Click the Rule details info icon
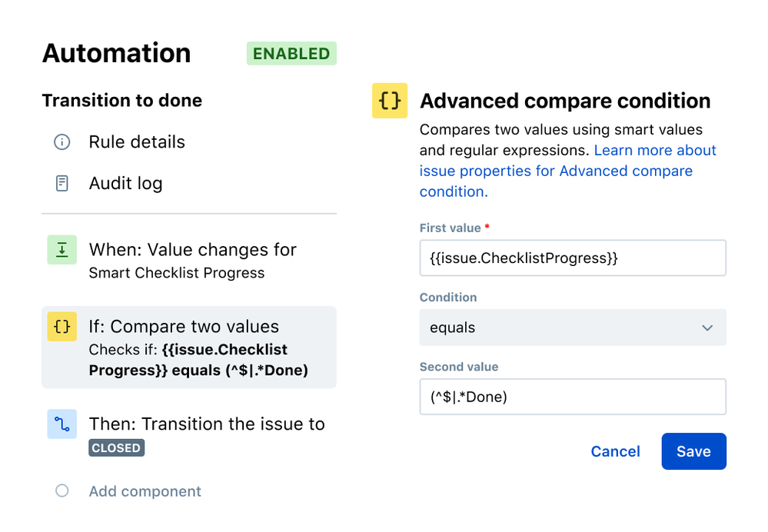The image size is (768, 532). click(62, 142)
